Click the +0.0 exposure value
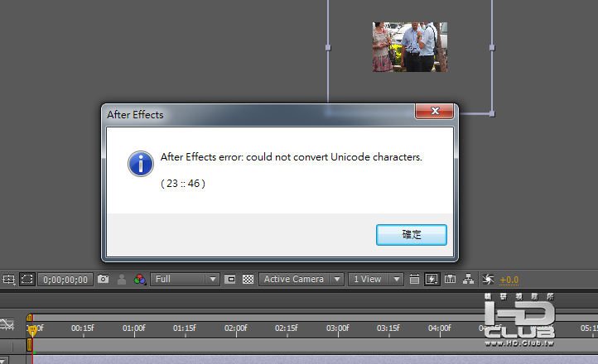The height and width of the screenshot is (364, 598). [x=509, y=280]
